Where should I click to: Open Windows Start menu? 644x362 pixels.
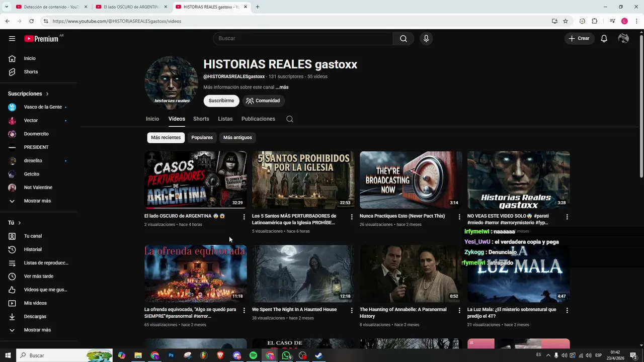[8, 355]
